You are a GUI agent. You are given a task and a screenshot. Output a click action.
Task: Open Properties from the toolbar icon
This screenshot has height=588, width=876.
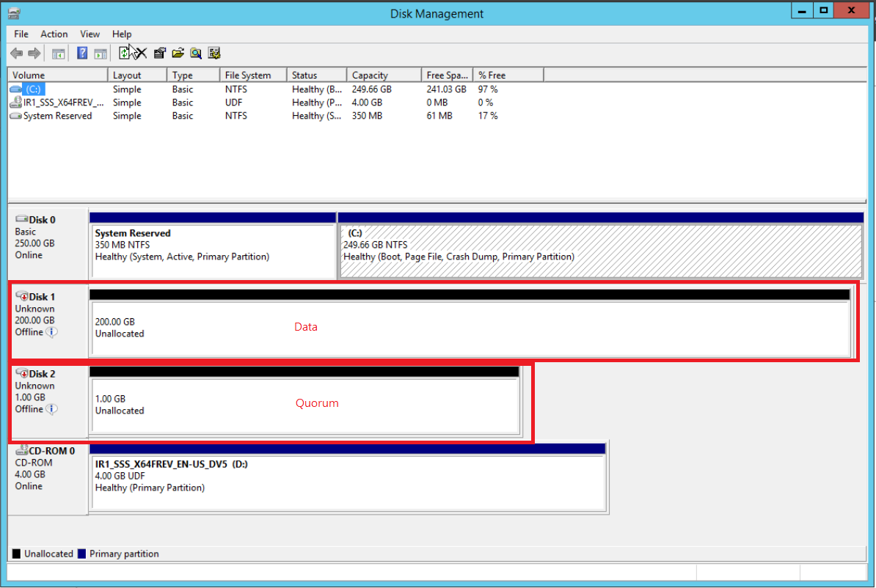159,53
